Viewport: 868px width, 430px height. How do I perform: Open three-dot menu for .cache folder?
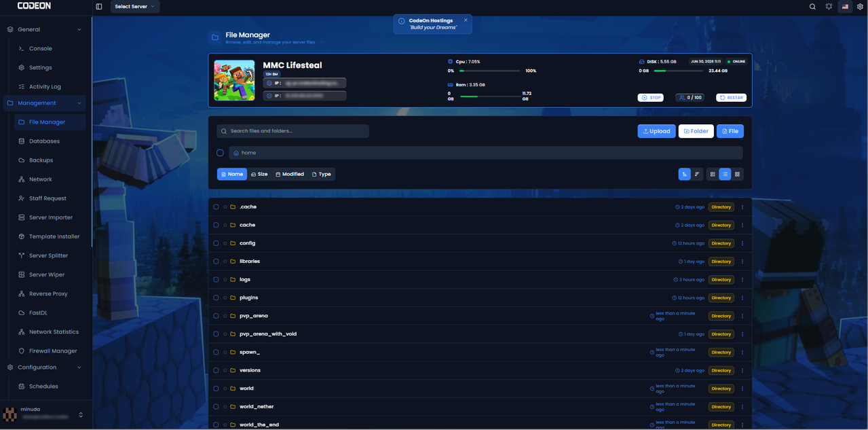point(742,207)
